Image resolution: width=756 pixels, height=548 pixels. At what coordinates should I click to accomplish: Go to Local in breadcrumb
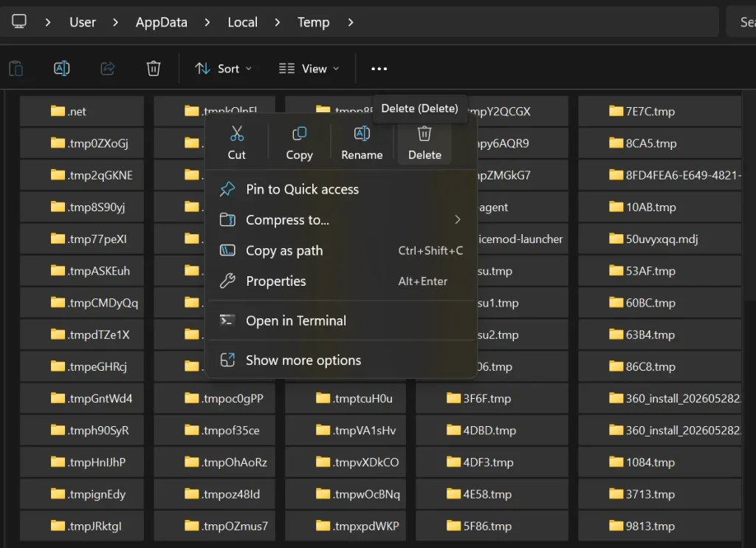(x=242, y=22)
